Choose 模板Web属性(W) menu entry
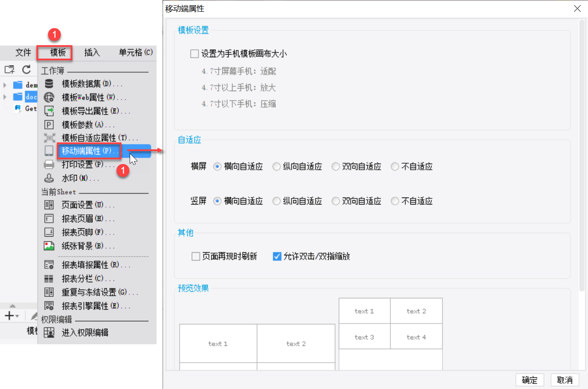 click(94, 98)
